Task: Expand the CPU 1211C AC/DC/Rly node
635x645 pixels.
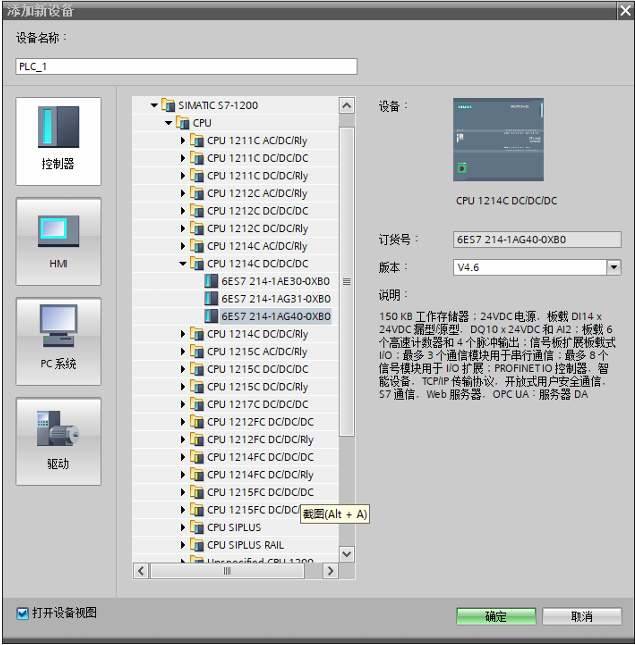Action: click(183, 140)
